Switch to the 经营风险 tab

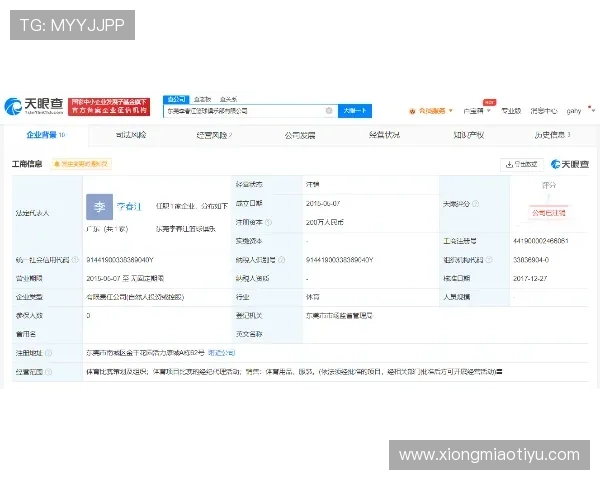[x=214, y=135]
